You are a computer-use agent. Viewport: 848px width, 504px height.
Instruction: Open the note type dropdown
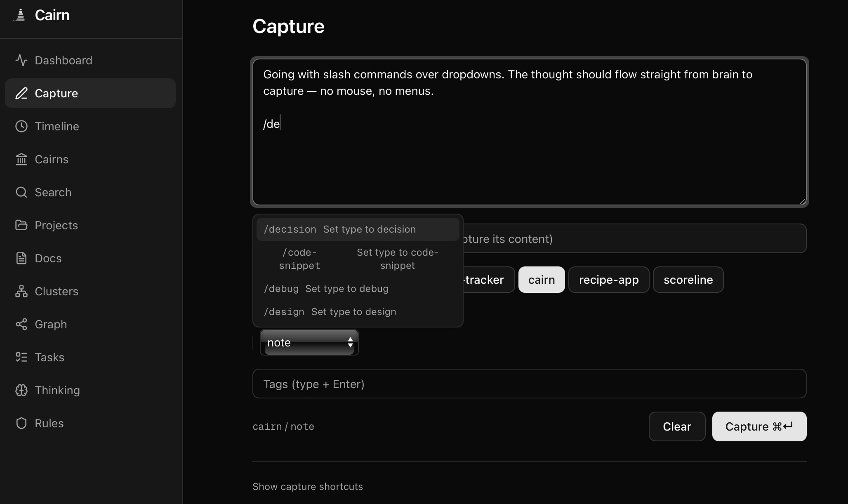pyautogui.click(x=309, y=342)
